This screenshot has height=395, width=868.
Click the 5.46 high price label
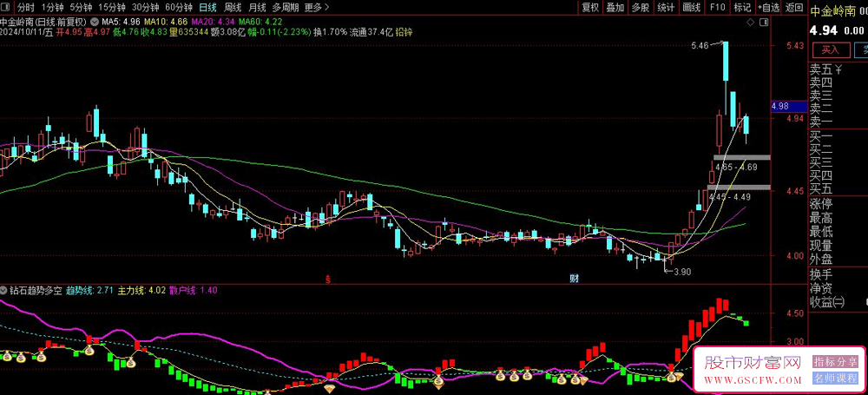pyautogui.click(x=700, y=46)
